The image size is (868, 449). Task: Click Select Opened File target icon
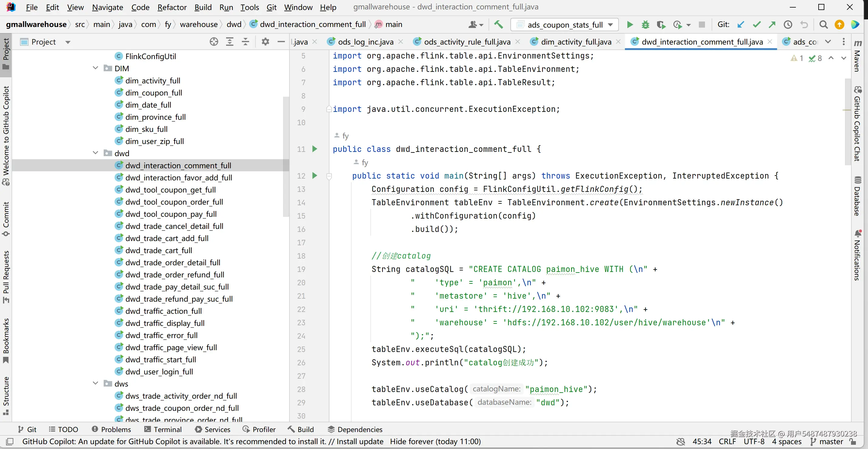pos(214,42)
